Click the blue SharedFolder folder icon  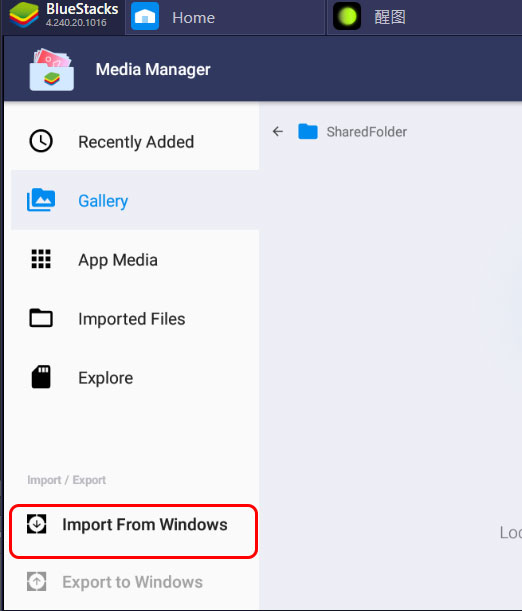click(x=308, y=131)
